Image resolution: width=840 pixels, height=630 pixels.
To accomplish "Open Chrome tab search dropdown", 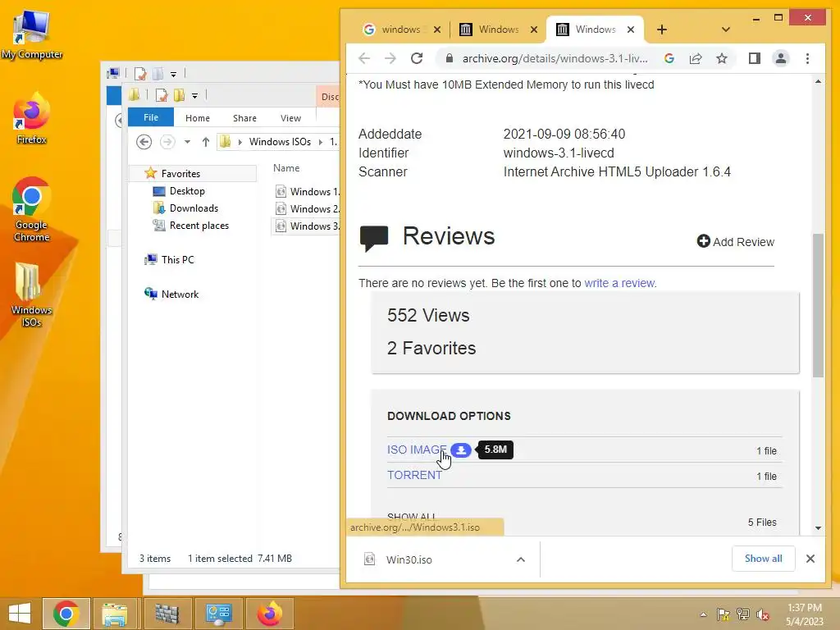I will pos(726,30).
